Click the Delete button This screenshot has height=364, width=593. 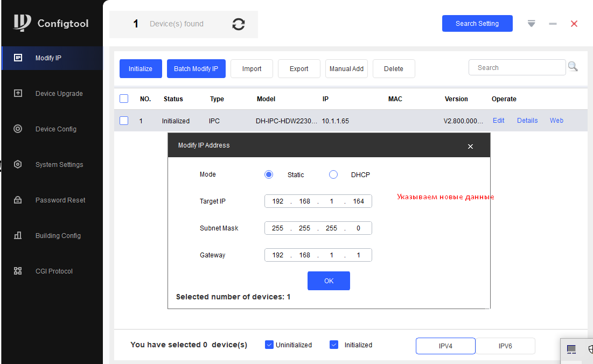coord(394,68)
